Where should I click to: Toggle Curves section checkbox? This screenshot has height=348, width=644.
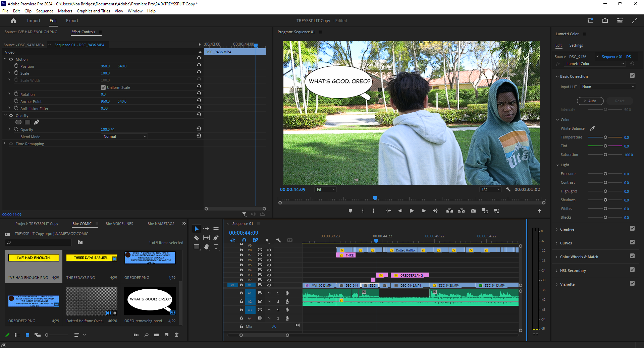coord(632,242)
